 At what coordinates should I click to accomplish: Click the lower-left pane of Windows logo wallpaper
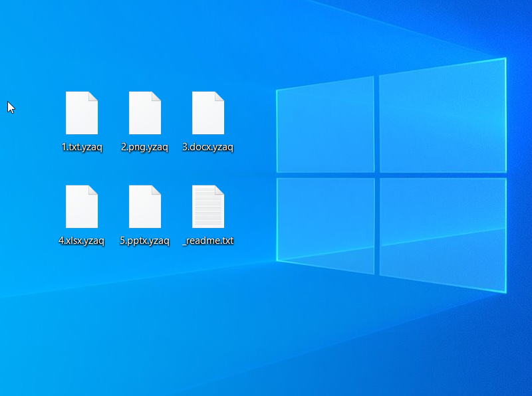(x=326, y=223)
